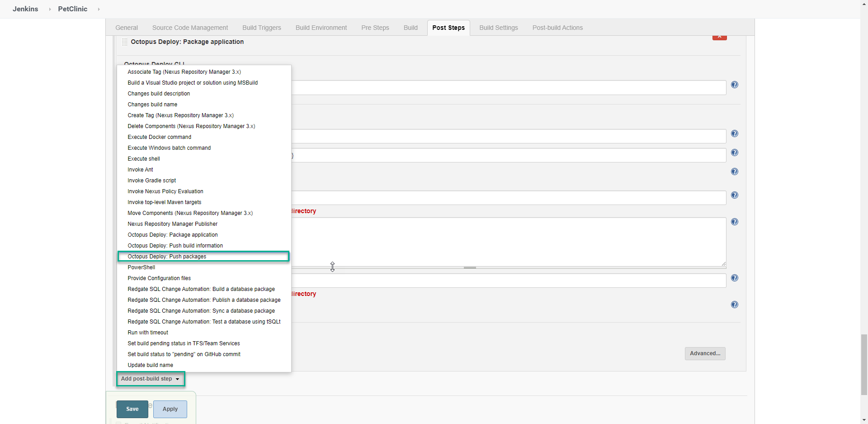Switch to the Build Triggers tab
868x424 pixels.
click(262, 28)
